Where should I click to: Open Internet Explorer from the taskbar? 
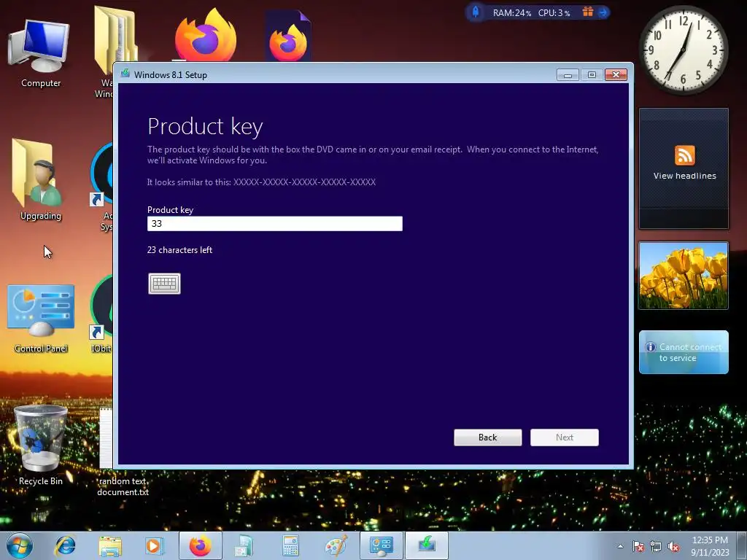pos(65,545)
